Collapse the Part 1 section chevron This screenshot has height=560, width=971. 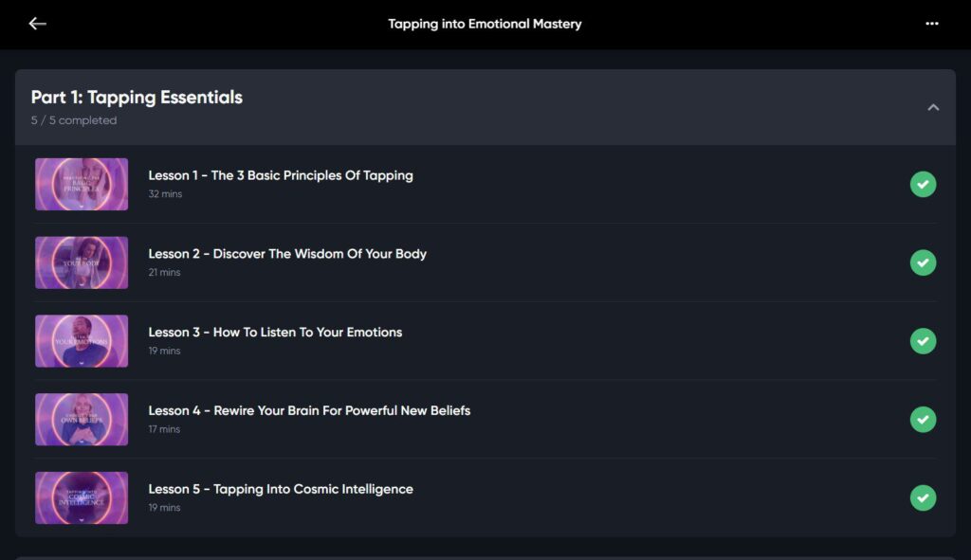click(x=933, y=107)
